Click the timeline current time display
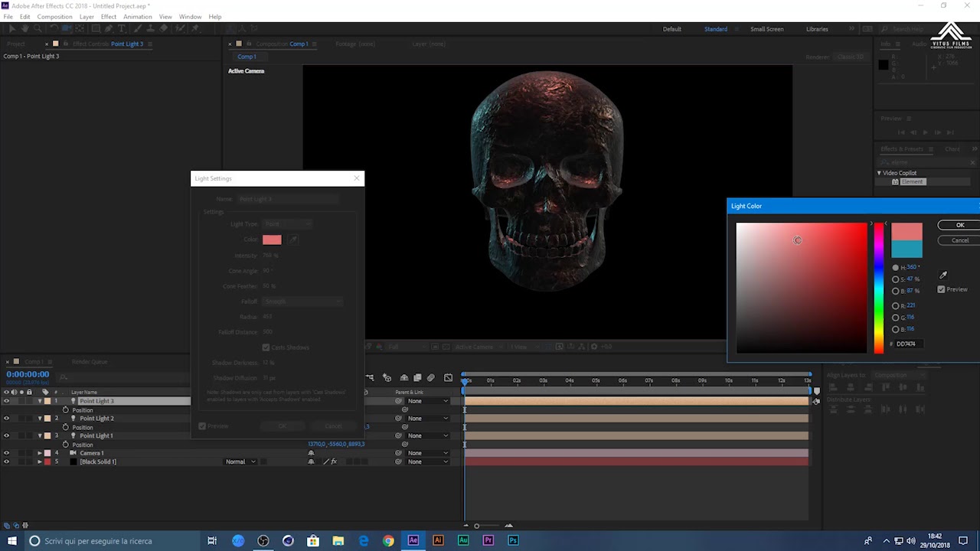The height and width of the screenshot is (551, 980). [28, 374]
